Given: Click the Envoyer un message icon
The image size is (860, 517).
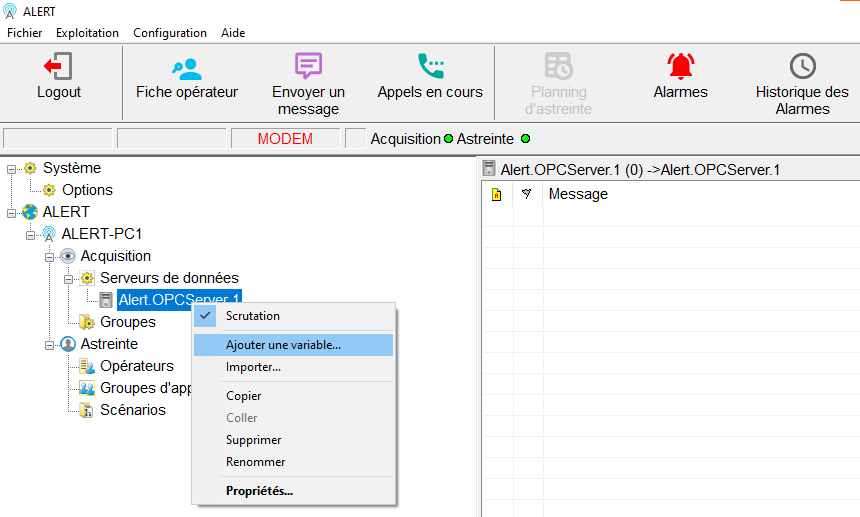Looking at the screenshot, I should [308, 67].
